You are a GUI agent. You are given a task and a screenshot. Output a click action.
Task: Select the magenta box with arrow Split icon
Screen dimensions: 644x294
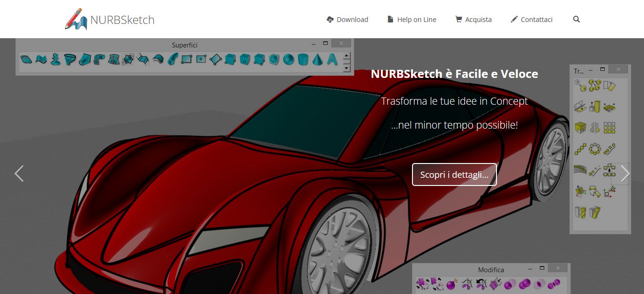[496, 284]
